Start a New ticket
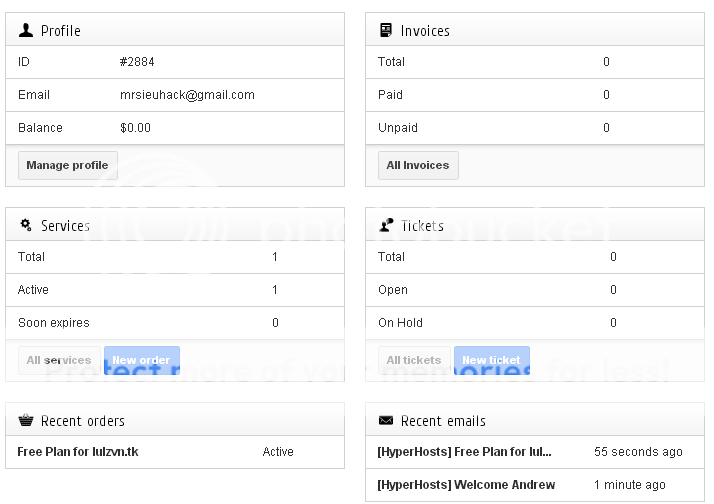The width and height of the screenshot is (714, 504). click(491, 360)
